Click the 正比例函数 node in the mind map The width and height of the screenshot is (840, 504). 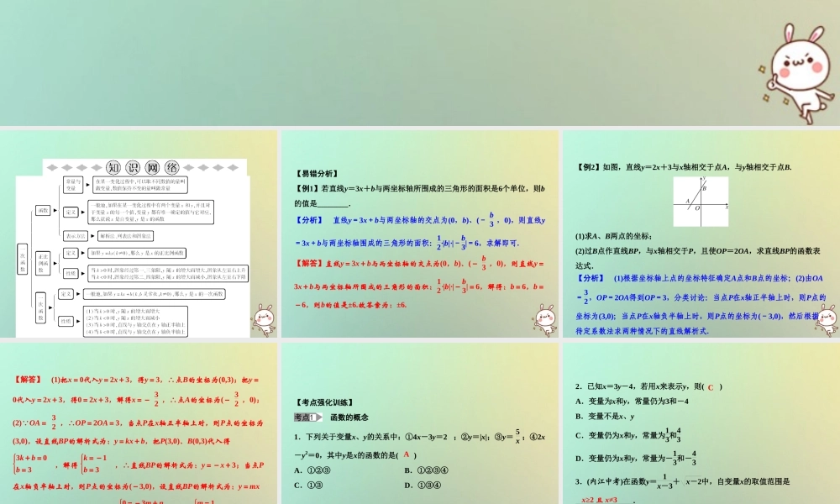pos(43,263)
